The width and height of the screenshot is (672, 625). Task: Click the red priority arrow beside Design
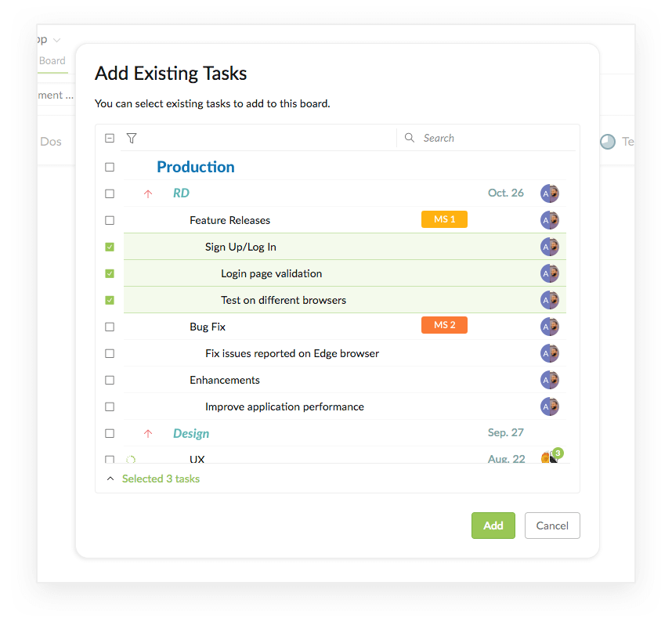point(148,433)
